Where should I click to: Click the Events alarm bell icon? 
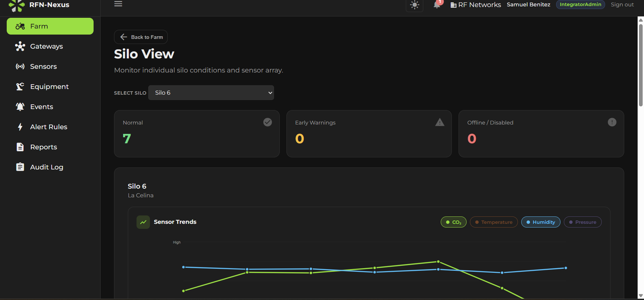coord(20,107)
